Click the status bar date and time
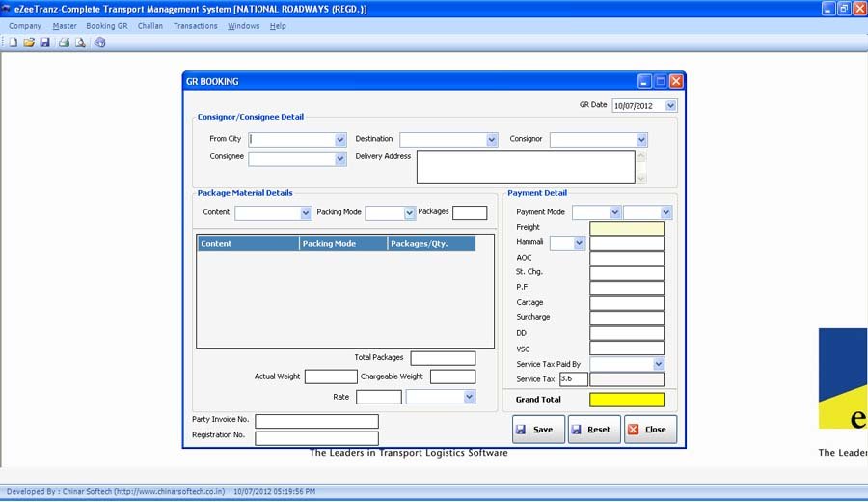Screen dimensions: 868x502 click(x=275, y=492)
